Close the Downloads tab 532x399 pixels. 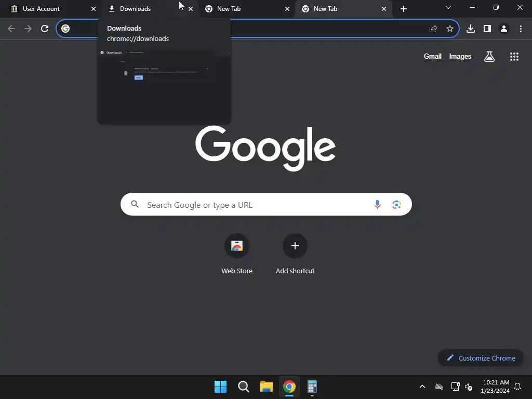click(191, 9)
